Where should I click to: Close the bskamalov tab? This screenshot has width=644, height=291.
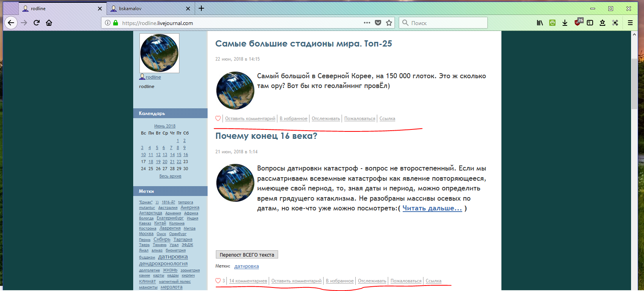point(188,9)
